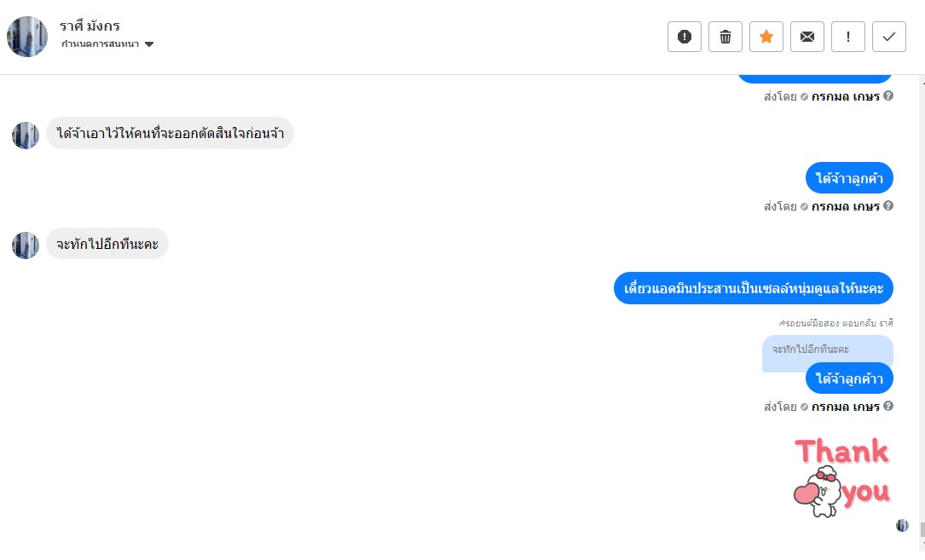Click the quoted reply bubble จะทักไปอีกทีนะคะ
925x560 pixels.
click(811, 349)
